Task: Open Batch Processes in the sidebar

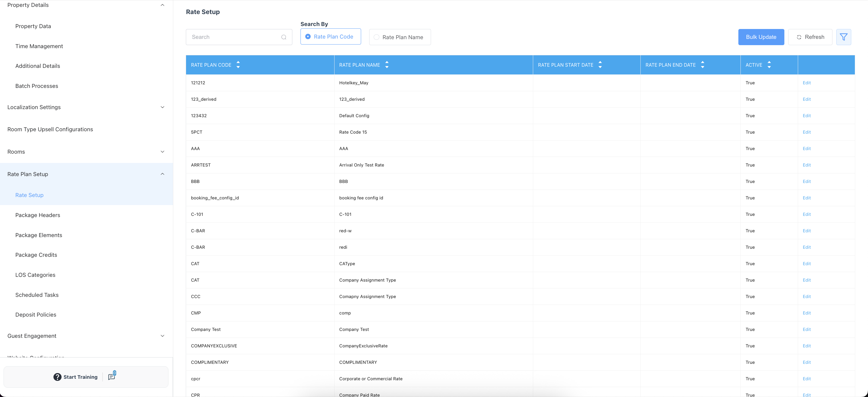Action: [37, 86]
